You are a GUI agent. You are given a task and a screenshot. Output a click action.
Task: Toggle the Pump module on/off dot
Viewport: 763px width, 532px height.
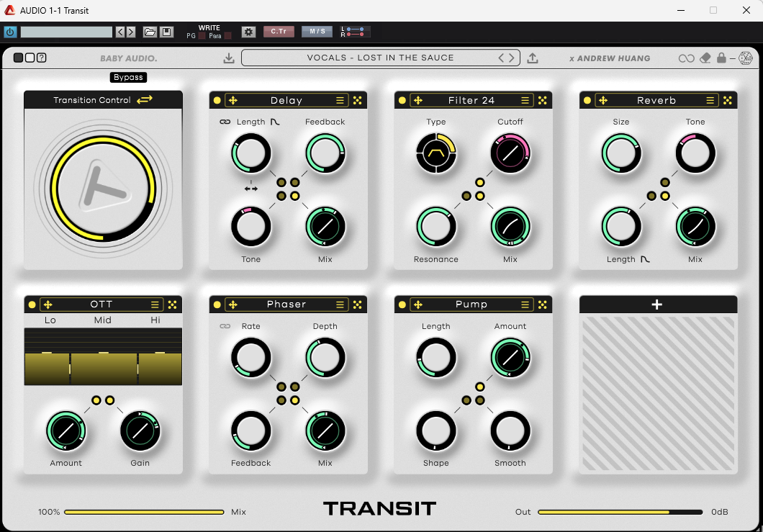pyautogui.click(x=402, y=305)
